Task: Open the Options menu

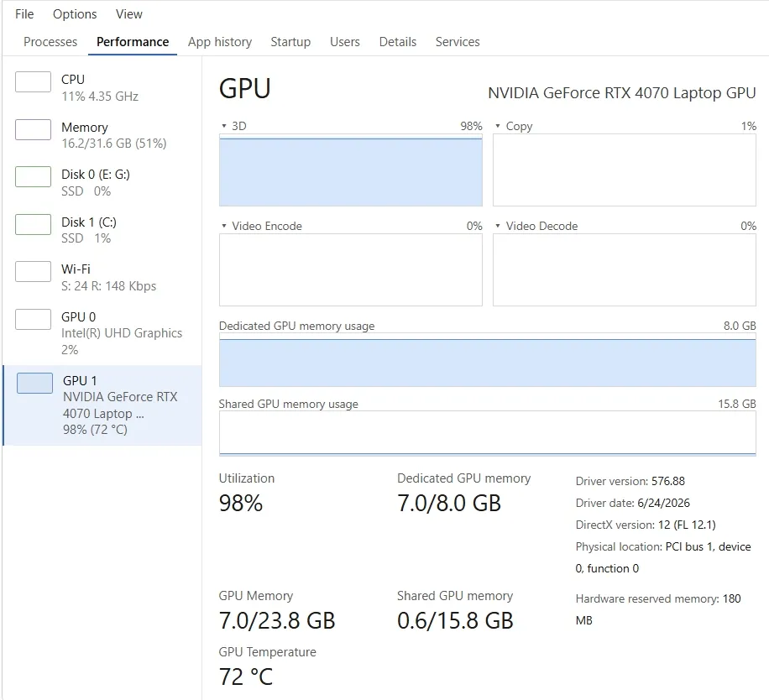Action: [x=75, y=14]
